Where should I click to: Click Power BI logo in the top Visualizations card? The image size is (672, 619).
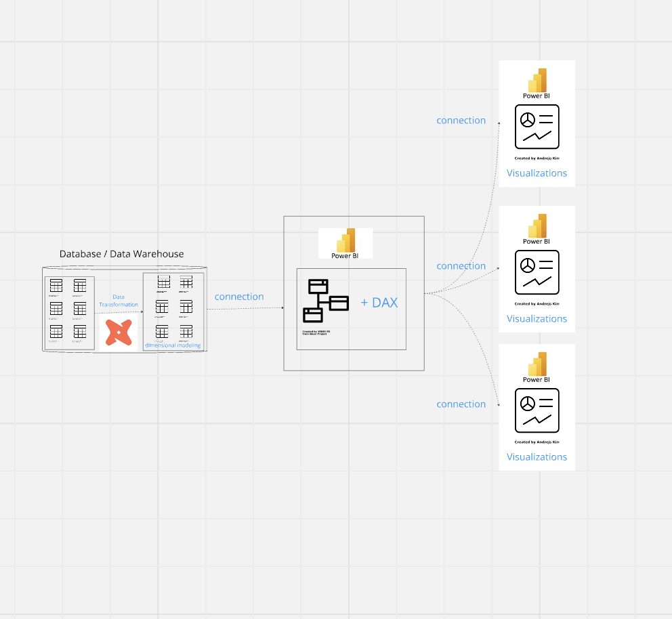tap(537, 80)
